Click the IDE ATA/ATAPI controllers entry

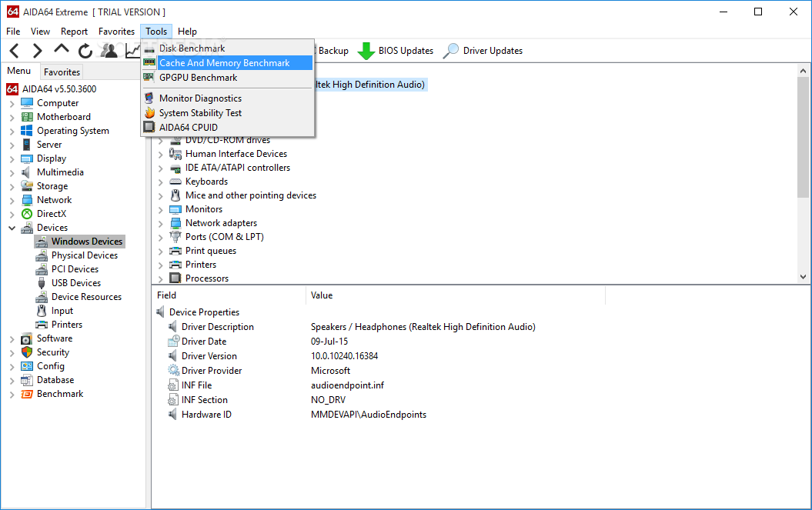pos(238,168)
